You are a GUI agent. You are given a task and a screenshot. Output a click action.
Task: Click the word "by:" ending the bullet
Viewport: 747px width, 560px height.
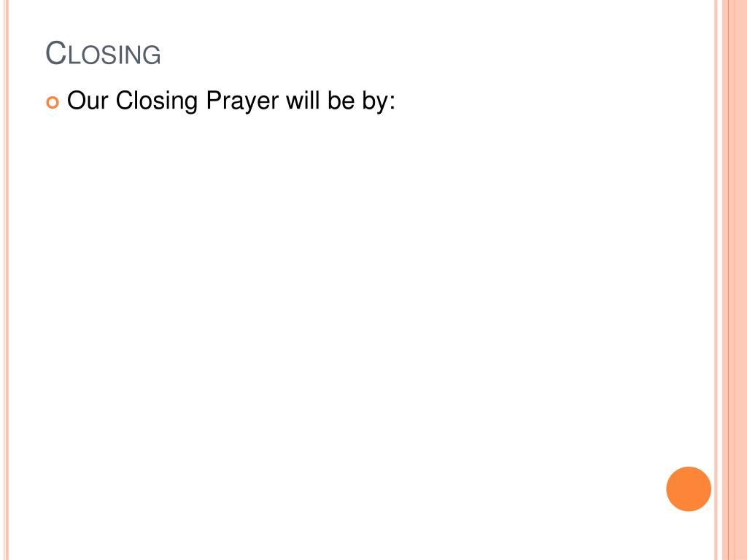pos(379,101)
